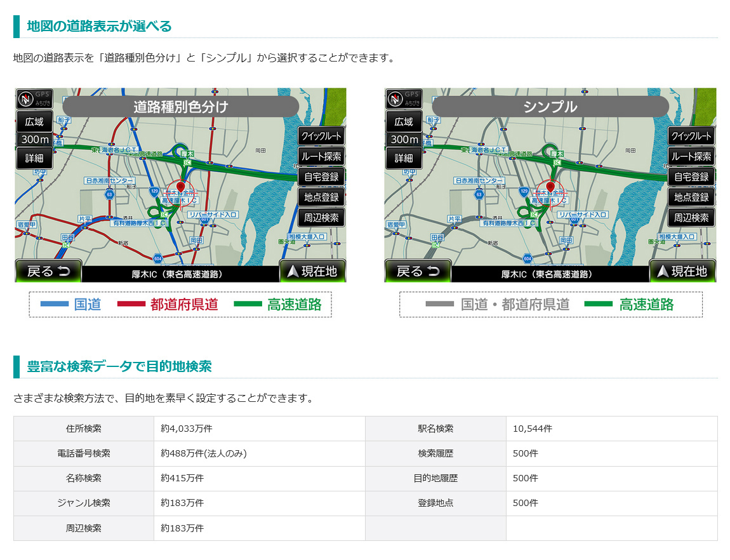Choose 自宅登録 on the right map
The height and width of the screenshot is (560, 730).
tap(691, 177)
